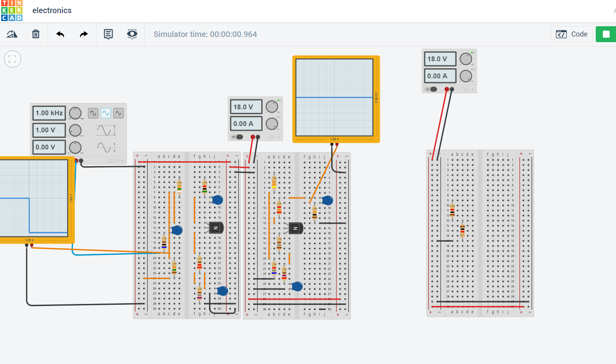Adjust the function generator frequency knob
Image resolution: width=616 pixels, height=364 pixels.
[75, 113]
